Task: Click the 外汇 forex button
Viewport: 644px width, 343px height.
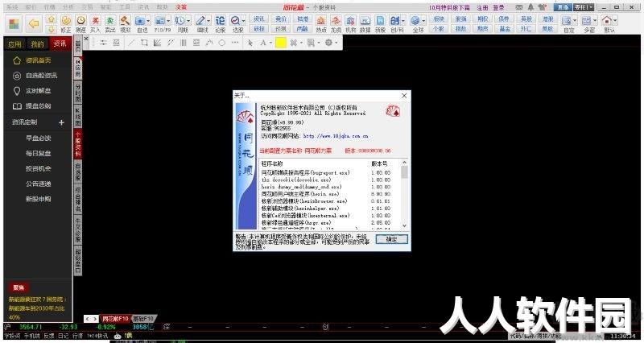Action: (x=526, y=29)
